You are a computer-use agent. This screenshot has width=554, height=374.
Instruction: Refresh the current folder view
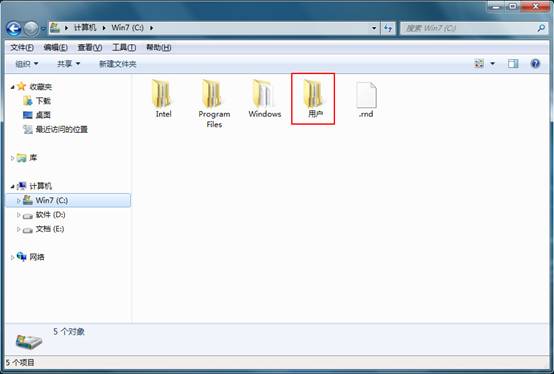(388, 28)
